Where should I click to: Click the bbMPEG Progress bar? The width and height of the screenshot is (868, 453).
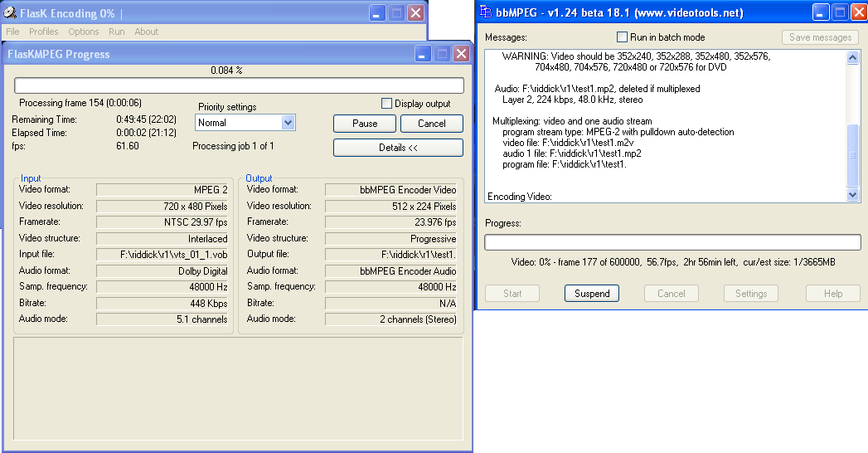[672, 242]
